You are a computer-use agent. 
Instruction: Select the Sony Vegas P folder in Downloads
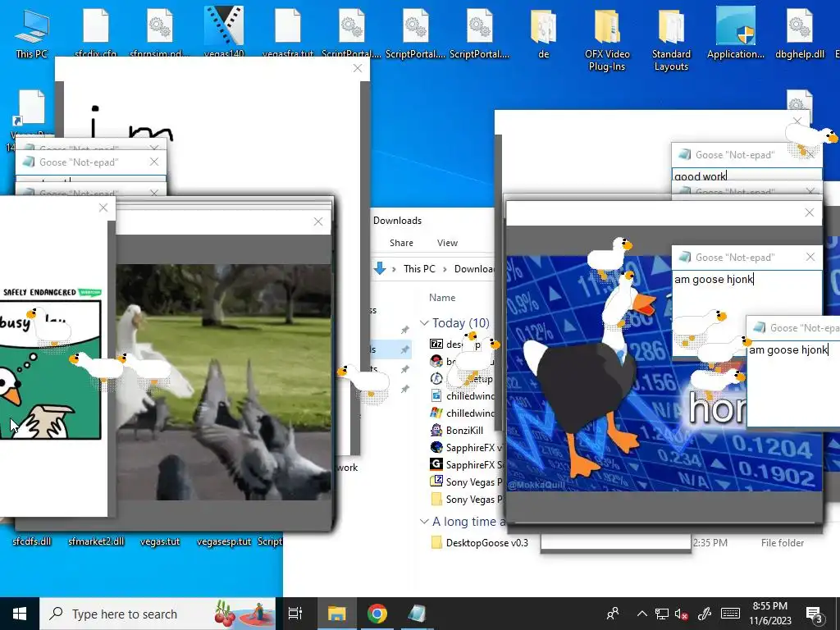466,499
